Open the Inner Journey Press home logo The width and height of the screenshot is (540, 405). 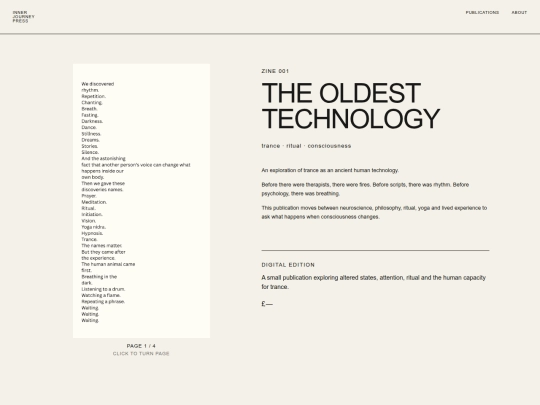23,17
